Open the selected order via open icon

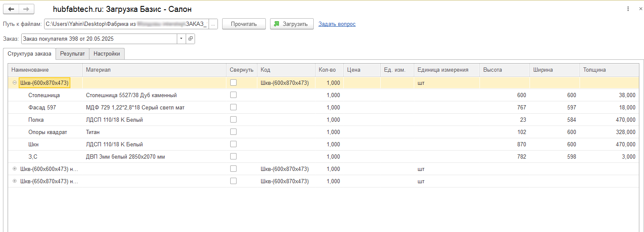tap(190, 39)
